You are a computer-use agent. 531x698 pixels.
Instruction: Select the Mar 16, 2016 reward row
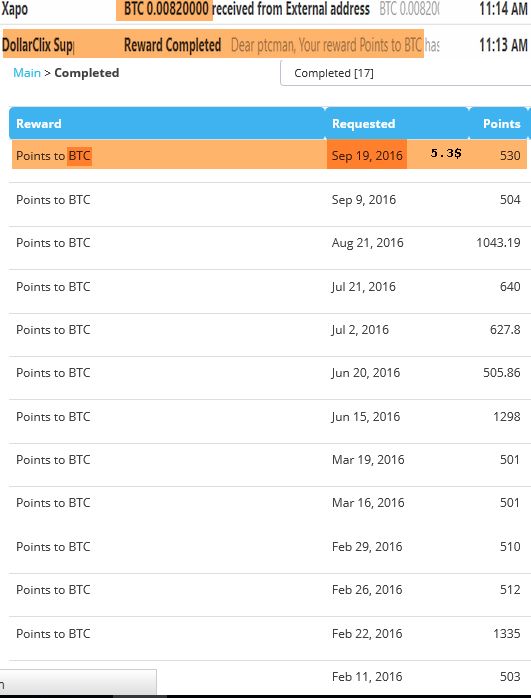pyautogui.click(x=269, y=503)
